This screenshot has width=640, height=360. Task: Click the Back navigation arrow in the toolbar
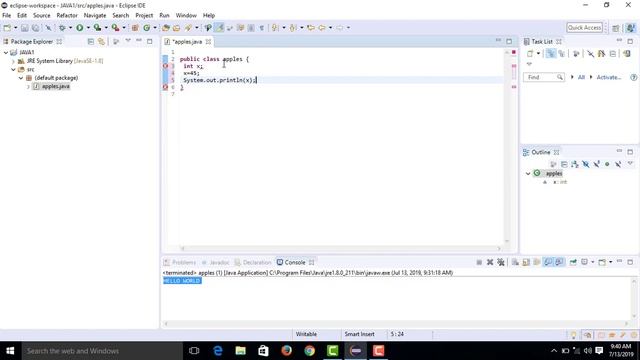pyautogui.click(x=322, y=28)
